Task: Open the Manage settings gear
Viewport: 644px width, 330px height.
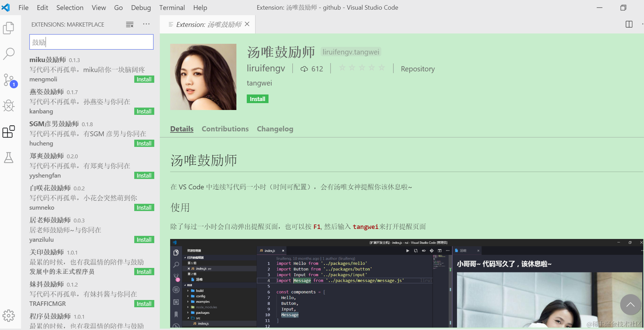Action: pyautogui.click(x=9, y=316)
